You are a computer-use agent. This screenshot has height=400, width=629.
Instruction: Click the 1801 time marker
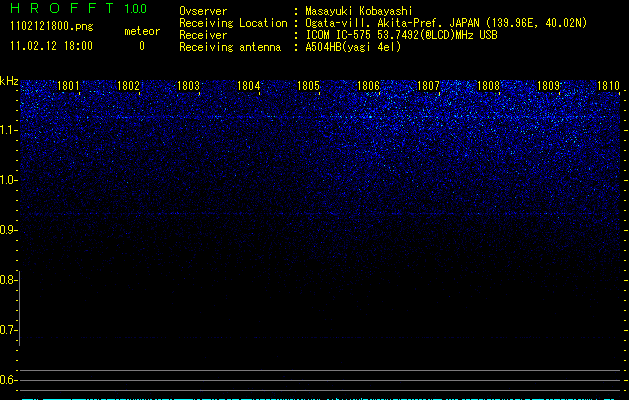[68, 86]
